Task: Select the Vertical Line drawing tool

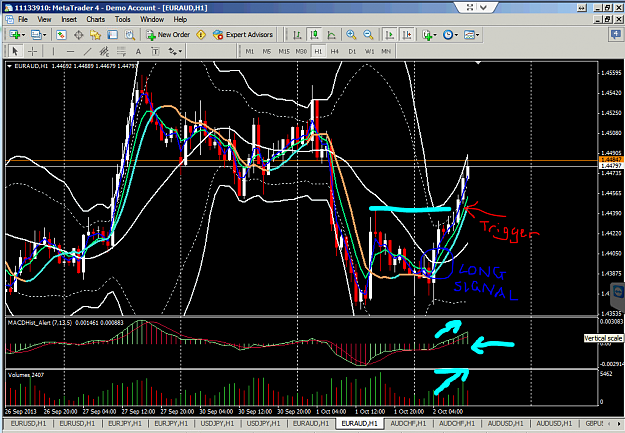Action: coord(53,51)
